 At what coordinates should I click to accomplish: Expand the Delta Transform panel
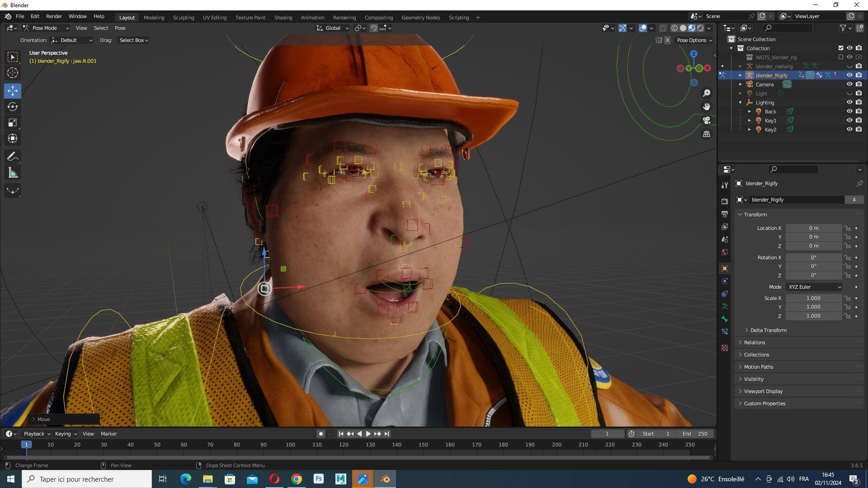pos(769,330)
